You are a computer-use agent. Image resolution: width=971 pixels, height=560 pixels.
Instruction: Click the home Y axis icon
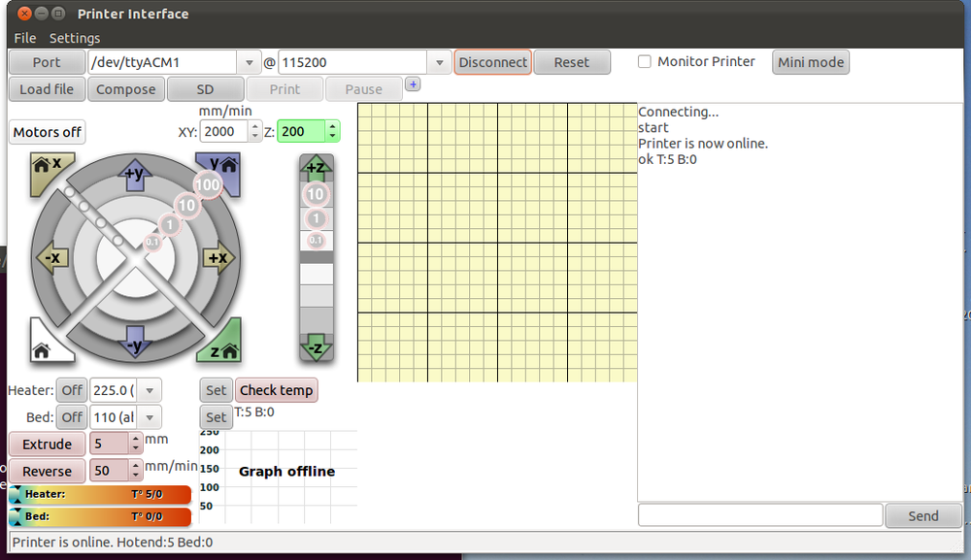click(x=223, y=167)
